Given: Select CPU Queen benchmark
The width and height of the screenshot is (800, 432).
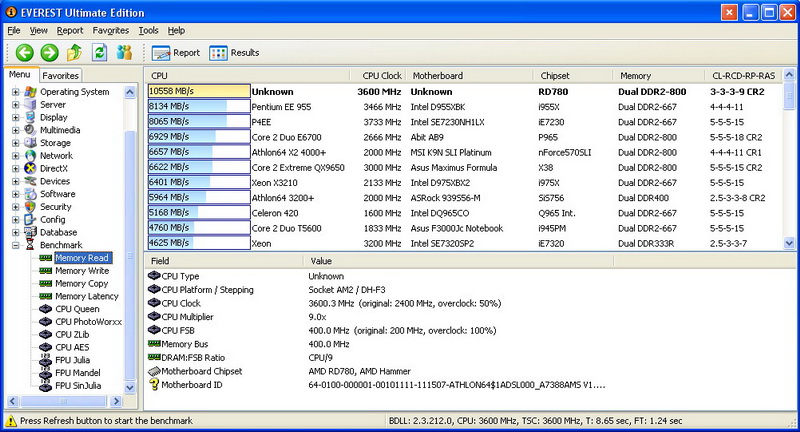Looking at the screenshot, I should coord(77,309).
